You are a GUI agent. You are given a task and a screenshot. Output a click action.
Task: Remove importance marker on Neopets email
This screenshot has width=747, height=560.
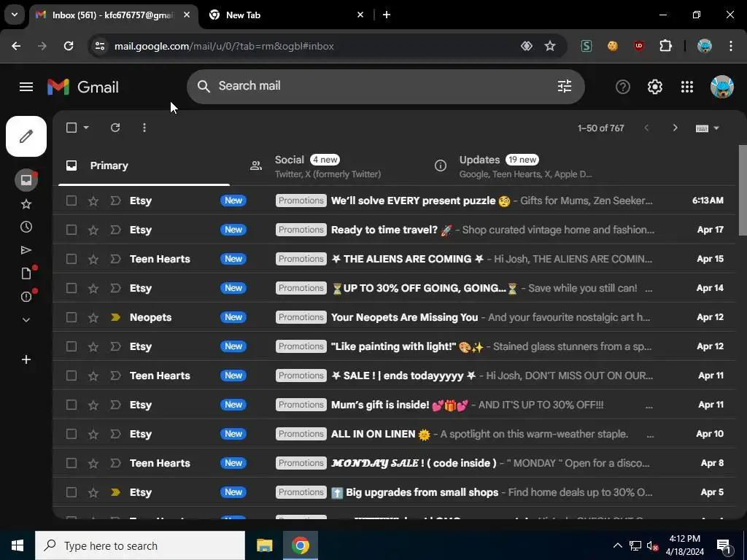[x=115, y=318]
